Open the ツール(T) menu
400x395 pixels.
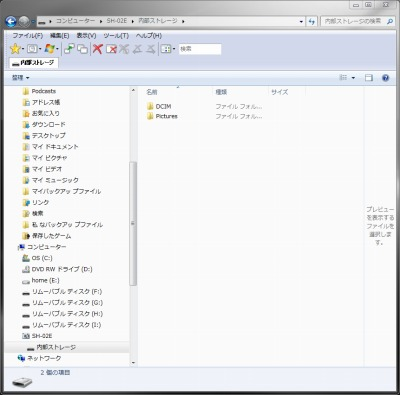[116, 35]
